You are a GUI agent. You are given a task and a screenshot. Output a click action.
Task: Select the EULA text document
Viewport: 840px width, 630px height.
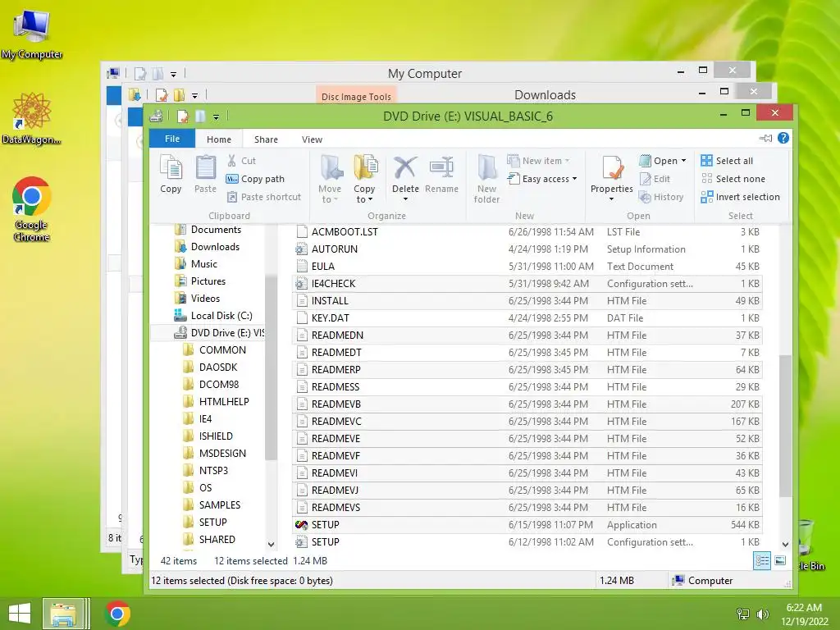click(527, 267)
